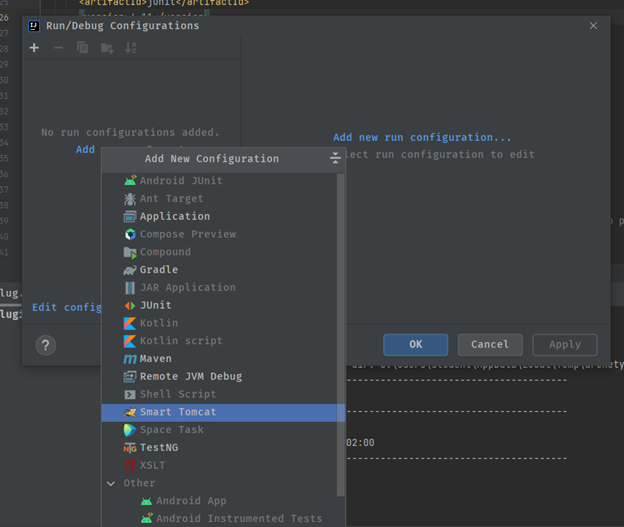Image resolution: width=624 pixels, height=527 pixels.
Task: Click the Android Instrumented Tests icon
Action: click(x=146, y=518)
